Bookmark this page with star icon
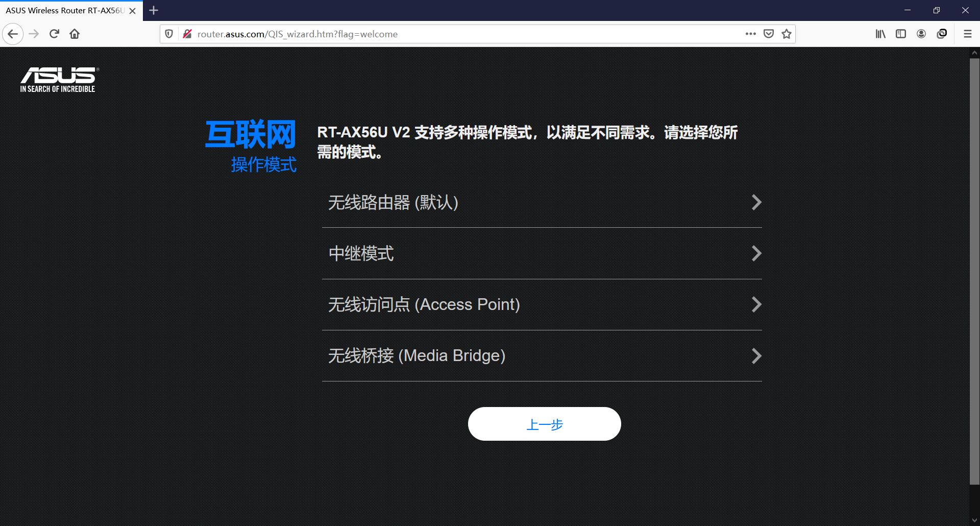Image resolution: width=980 pixels, height=526 pixels. coord(787,34)
